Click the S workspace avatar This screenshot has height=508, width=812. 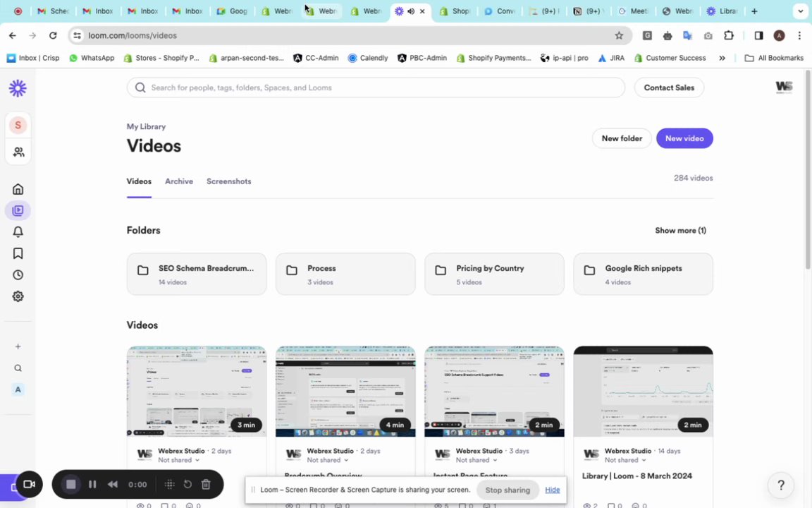point(18,125)
